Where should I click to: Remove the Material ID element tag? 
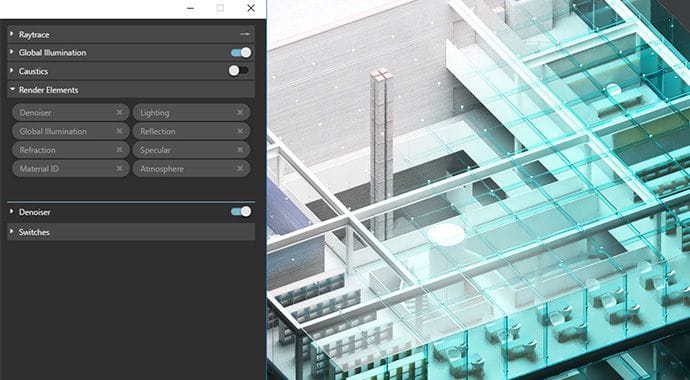coord(119,168)
